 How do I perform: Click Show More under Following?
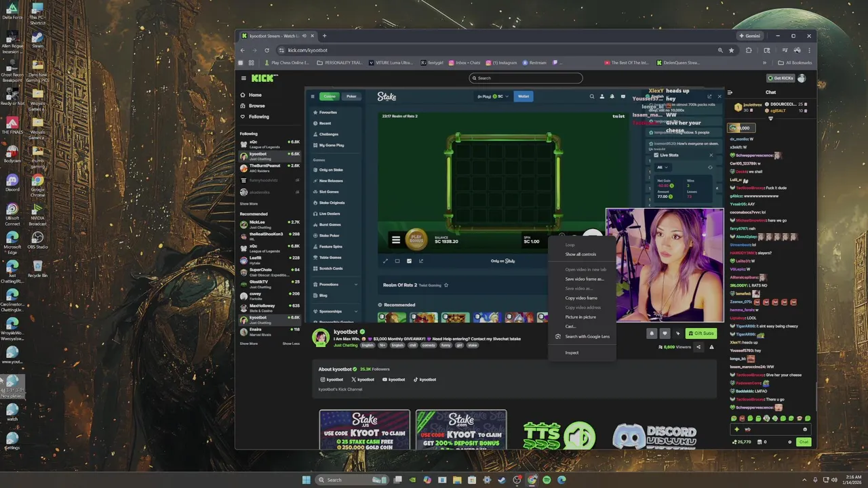[249, 203]
